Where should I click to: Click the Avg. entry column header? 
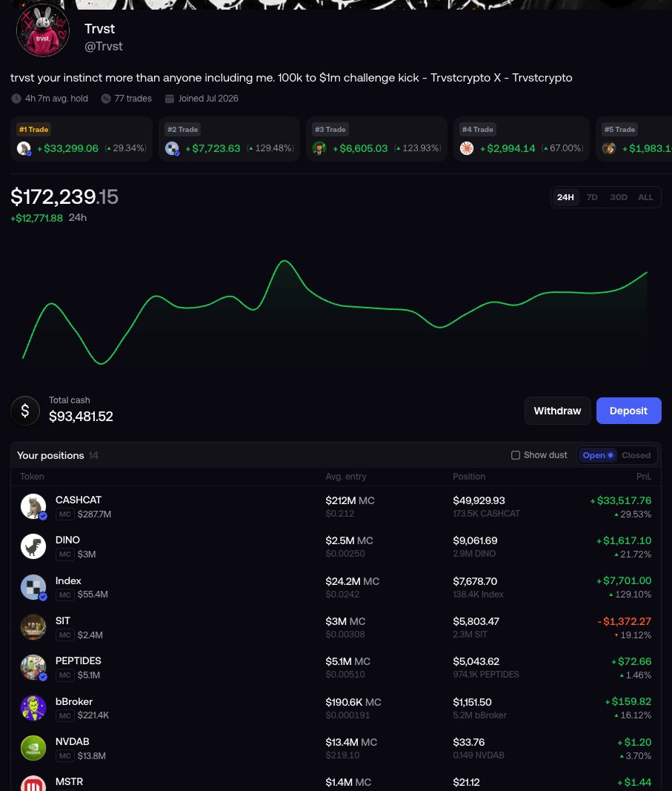[x=346, y=477]
